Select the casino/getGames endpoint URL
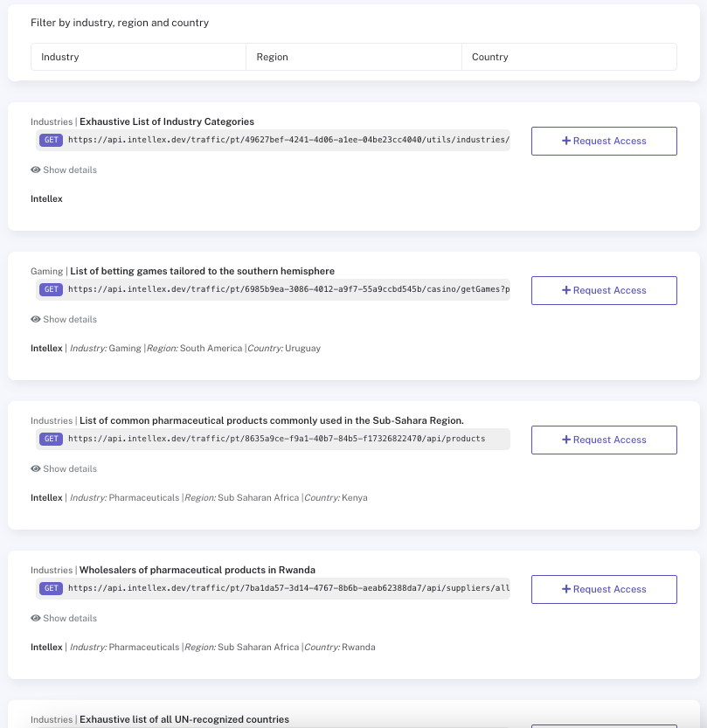707x728 pixels. tap(288, 289)
